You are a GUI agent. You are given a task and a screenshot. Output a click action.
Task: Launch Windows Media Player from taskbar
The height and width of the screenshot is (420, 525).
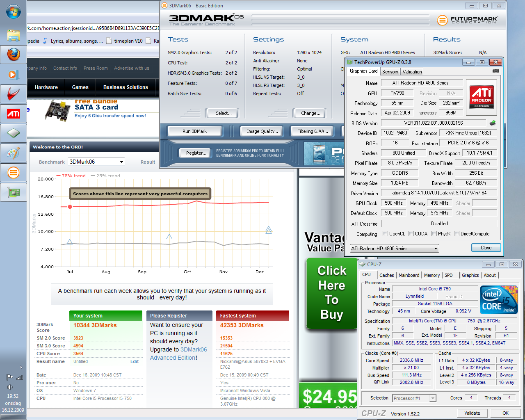coord(13,74)
